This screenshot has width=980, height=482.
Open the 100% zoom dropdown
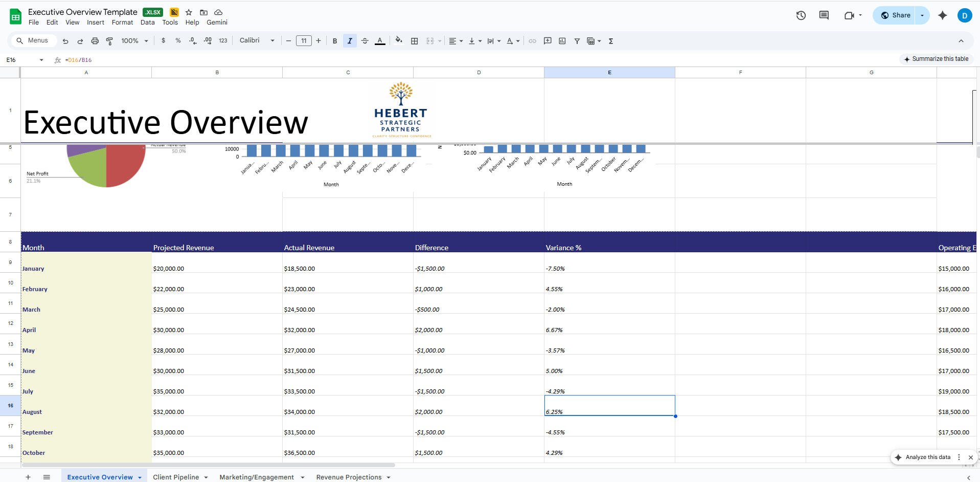coord(134,41)
